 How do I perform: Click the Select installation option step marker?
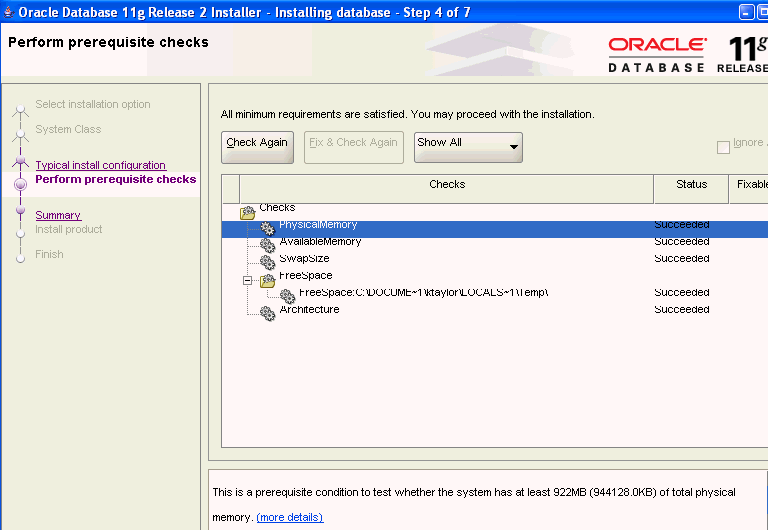(21, 109)
